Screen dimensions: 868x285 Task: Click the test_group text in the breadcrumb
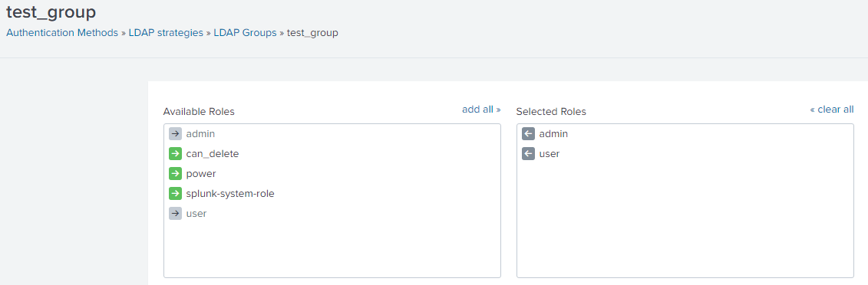pos(312,33)
